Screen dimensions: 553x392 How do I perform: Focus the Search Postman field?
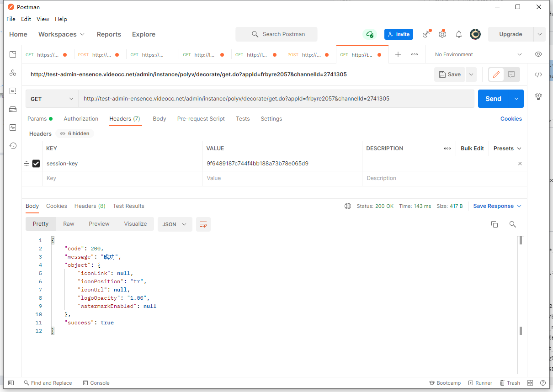click(x=276, y=34)
